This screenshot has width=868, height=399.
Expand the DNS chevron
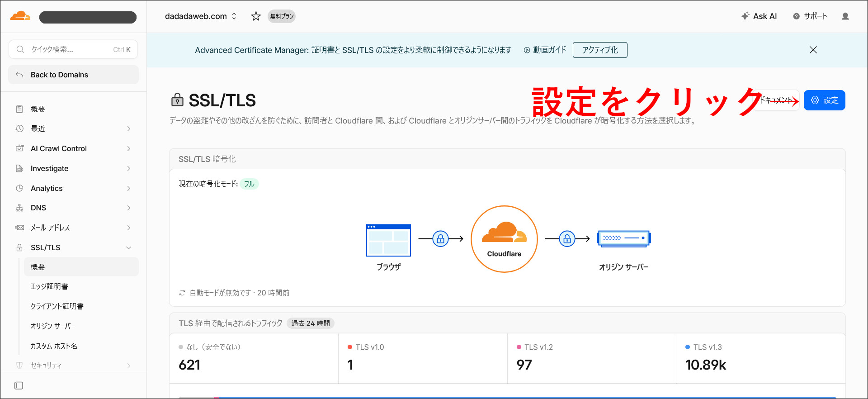coord(129,208)
